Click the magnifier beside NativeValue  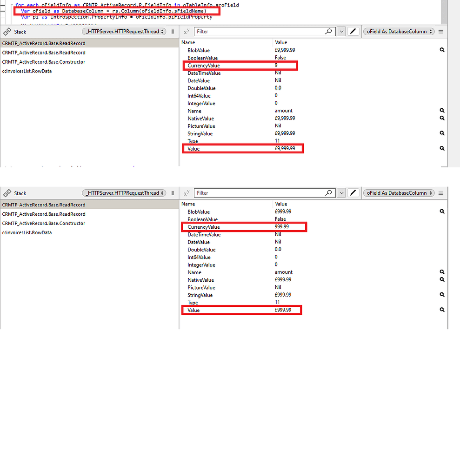441,118
